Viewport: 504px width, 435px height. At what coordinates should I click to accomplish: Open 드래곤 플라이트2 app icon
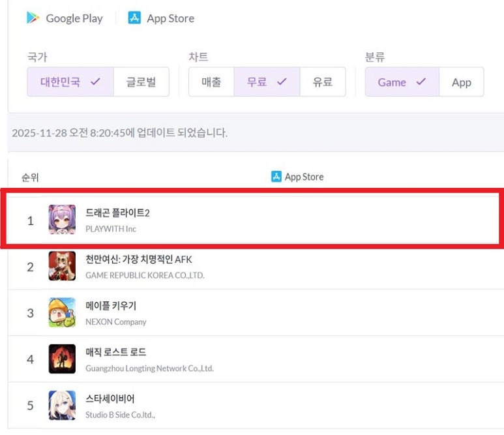(62, 220)
